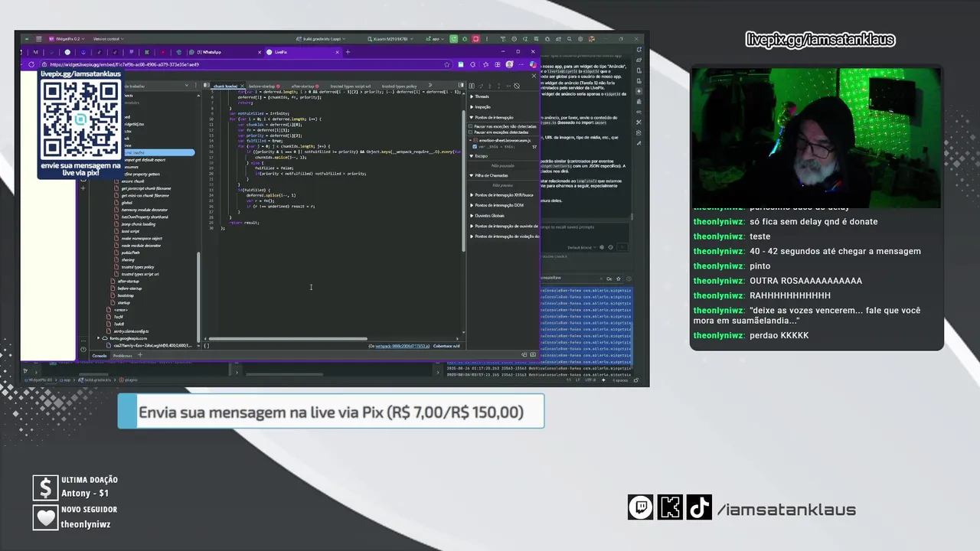Click the Debug app bug icon

tap(465, 38)
